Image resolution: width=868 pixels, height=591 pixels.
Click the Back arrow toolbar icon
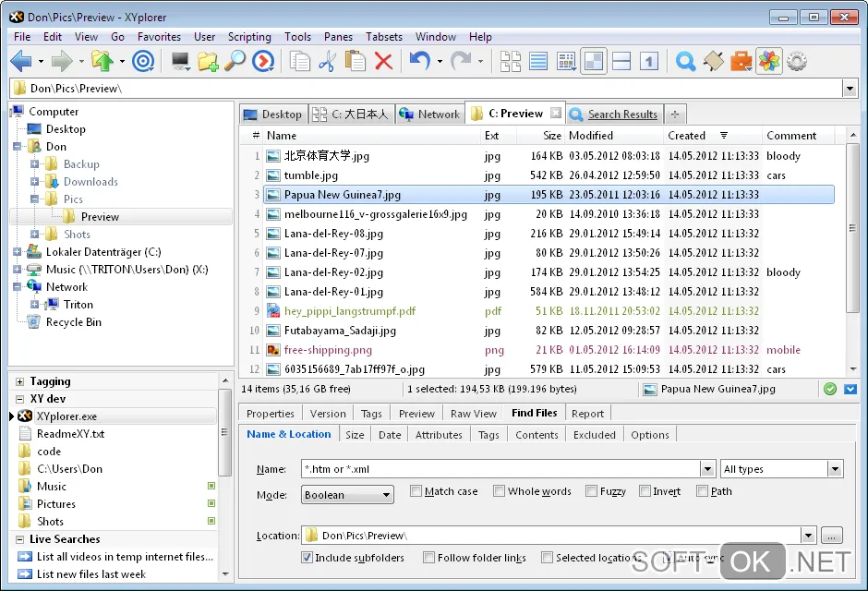coord(21,61)
